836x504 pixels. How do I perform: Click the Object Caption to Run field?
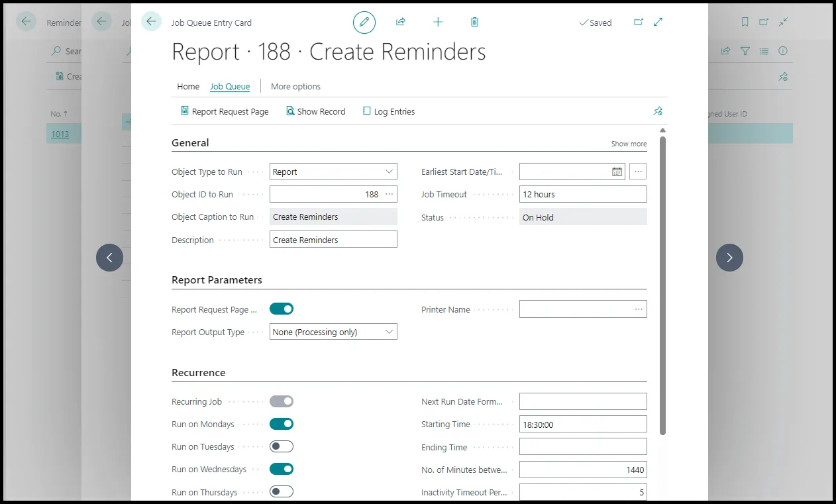coord(333,217)
